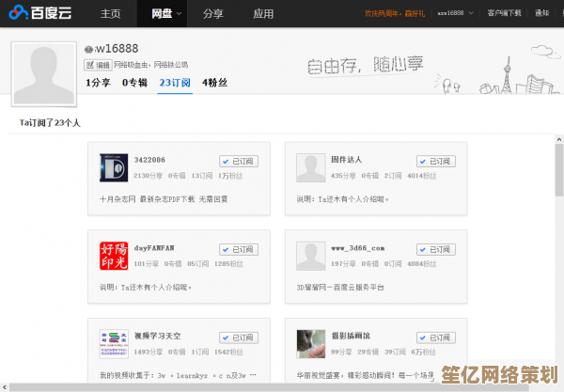The height and width of the screenshot is (392, 564).
Task: Toggle 已订阅 subscription for 3422086
Action: click(239, 162)
